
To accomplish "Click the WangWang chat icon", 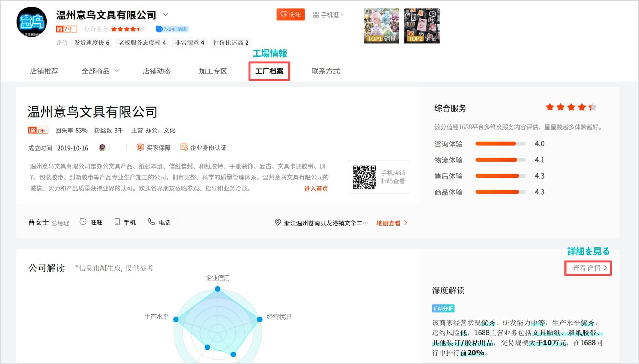I will coord(83,222).
